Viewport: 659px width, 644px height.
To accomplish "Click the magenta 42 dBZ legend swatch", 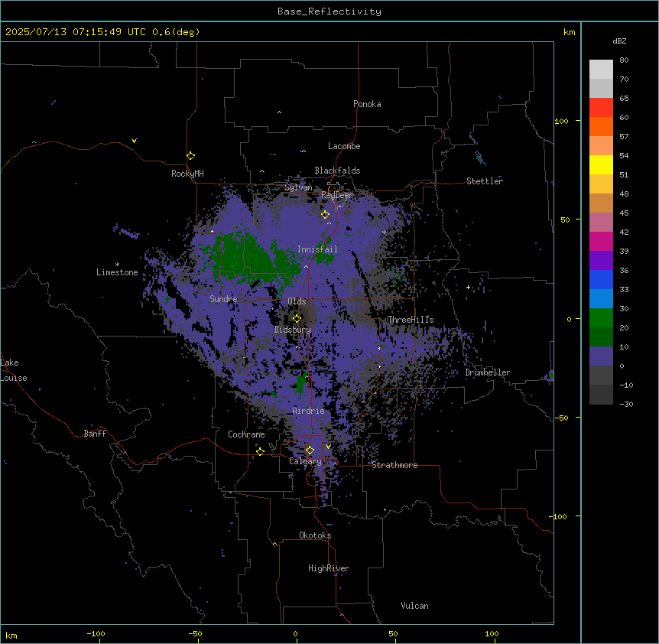I will tap(601, 241).
